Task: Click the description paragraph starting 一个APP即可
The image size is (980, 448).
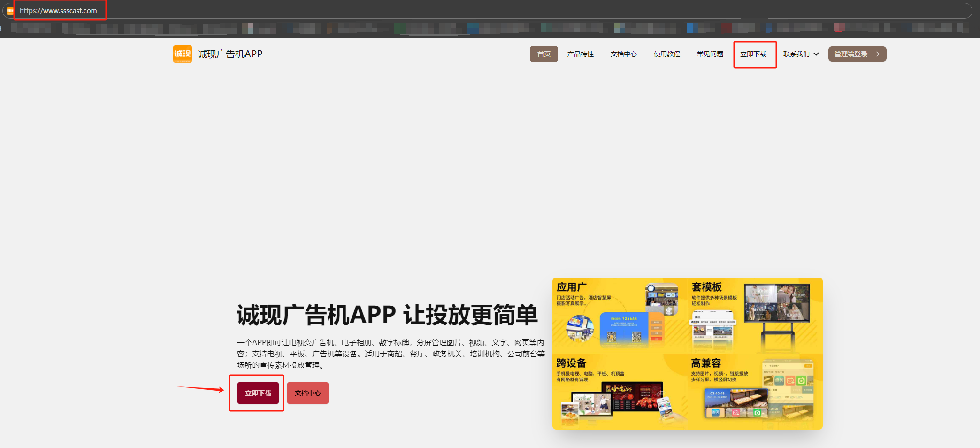Action: coord(391,354)
